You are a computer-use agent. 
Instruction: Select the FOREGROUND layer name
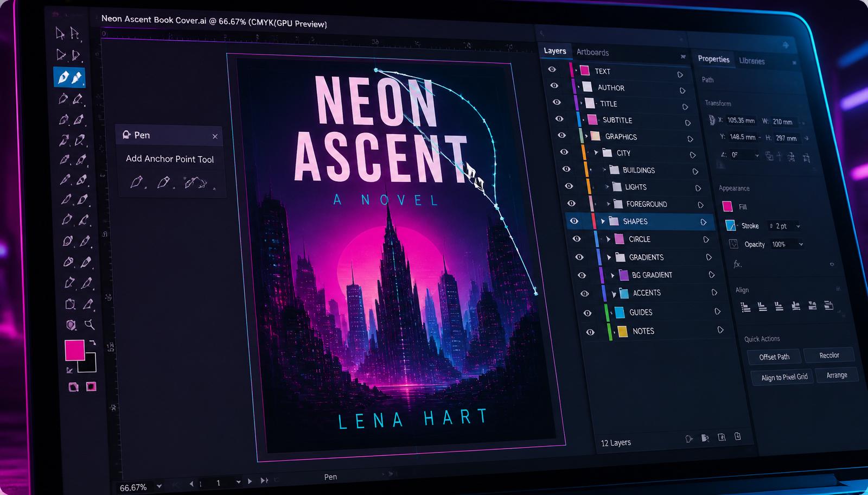(x=646, y=204)
